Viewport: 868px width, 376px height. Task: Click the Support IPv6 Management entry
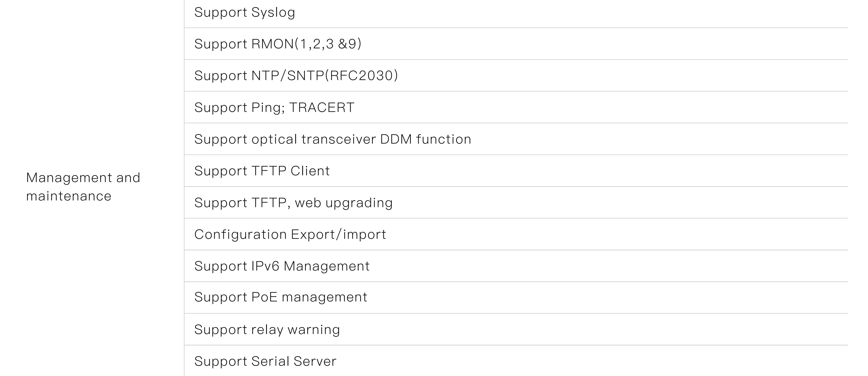tap(282, 266)
